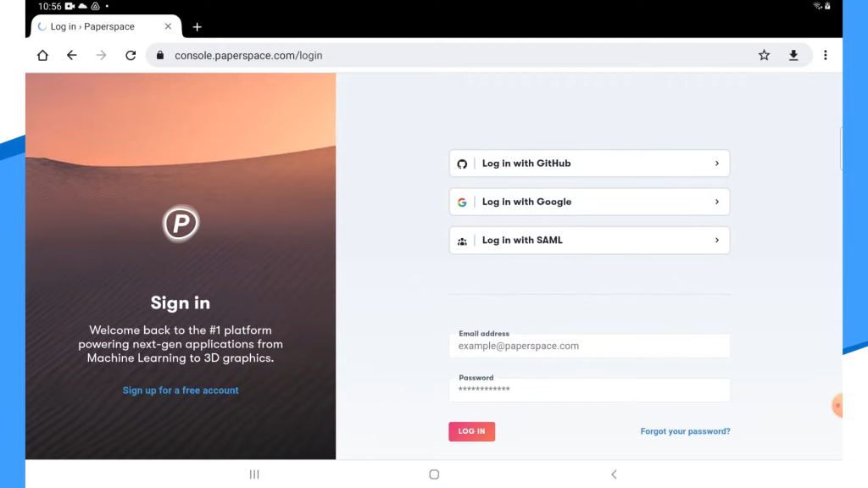This screenshot has height=488, width=868.
Task: Click the GitHub logo icon
Action: [x=462, y=164]
